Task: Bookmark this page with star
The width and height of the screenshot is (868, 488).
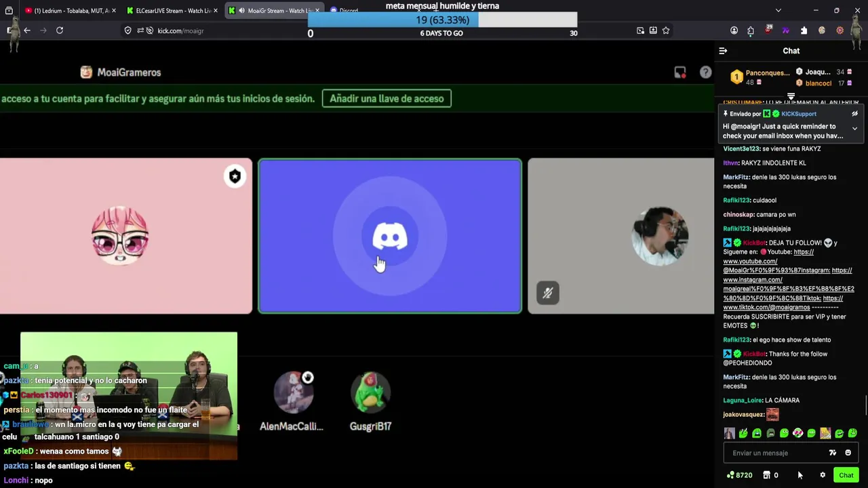Action: click(666, 30)
